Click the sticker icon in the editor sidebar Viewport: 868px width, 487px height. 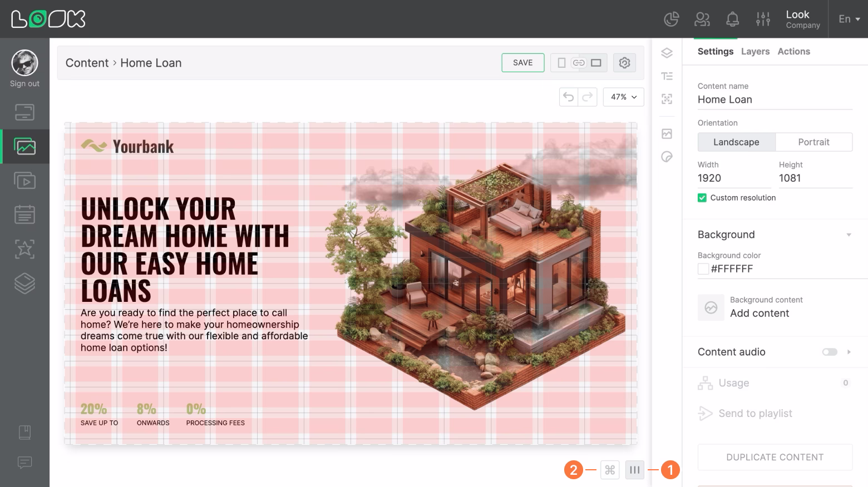coord(667,157)
